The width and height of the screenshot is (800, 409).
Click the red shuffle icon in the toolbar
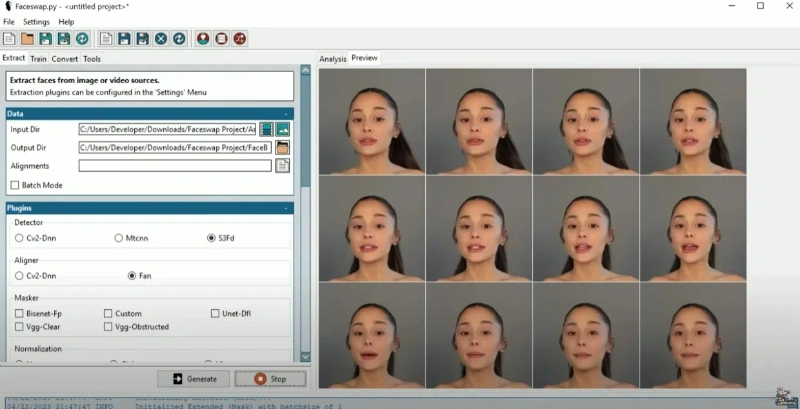pos(240,39)
